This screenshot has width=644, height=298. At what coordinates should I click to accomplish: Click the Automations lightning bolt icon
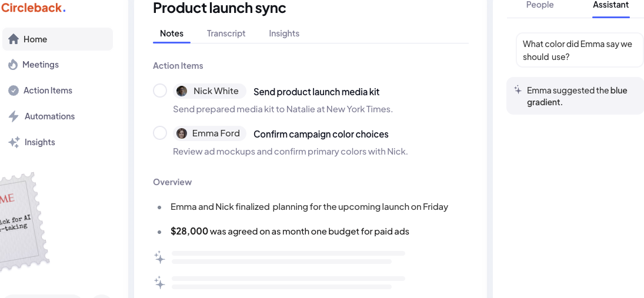point(14,116)
